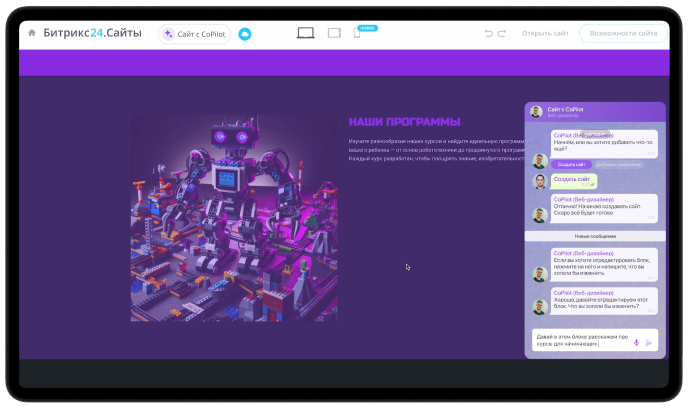This screenshot has height=409, width=688.
Task: Open the Сайт с CoPilot button
Action: [x=195, y=34]
